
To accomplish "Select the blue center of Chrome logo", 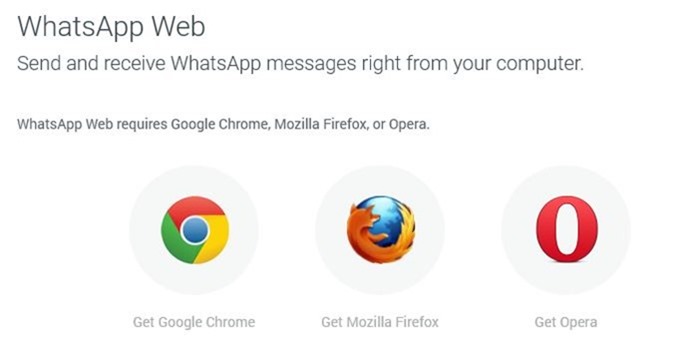I will point(195,231).
